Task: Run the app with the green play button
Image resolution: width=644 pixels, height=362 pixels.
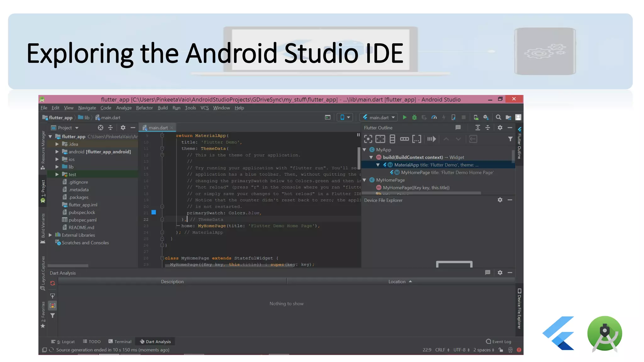Action: pos(405,117)
